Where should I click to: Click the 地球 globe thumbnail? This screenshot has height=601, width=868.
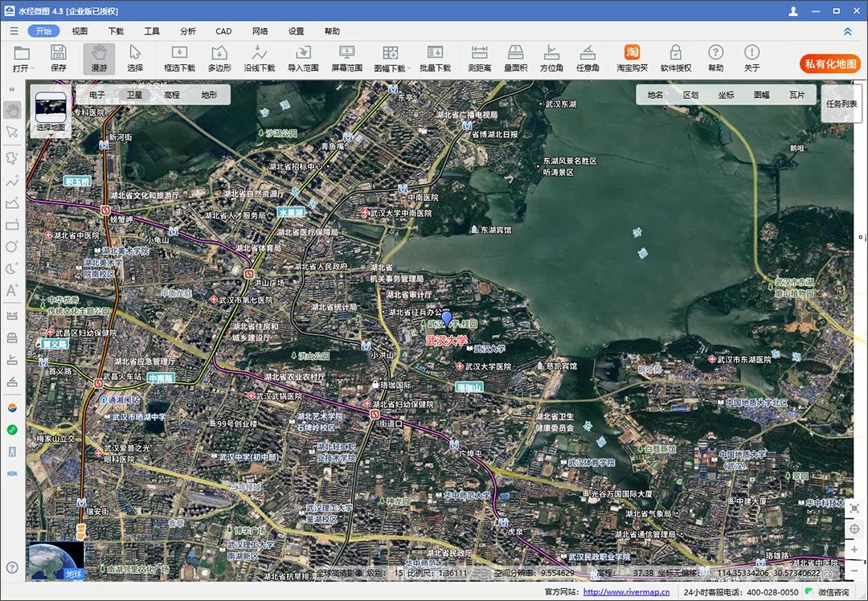click(x=56, y=561)
